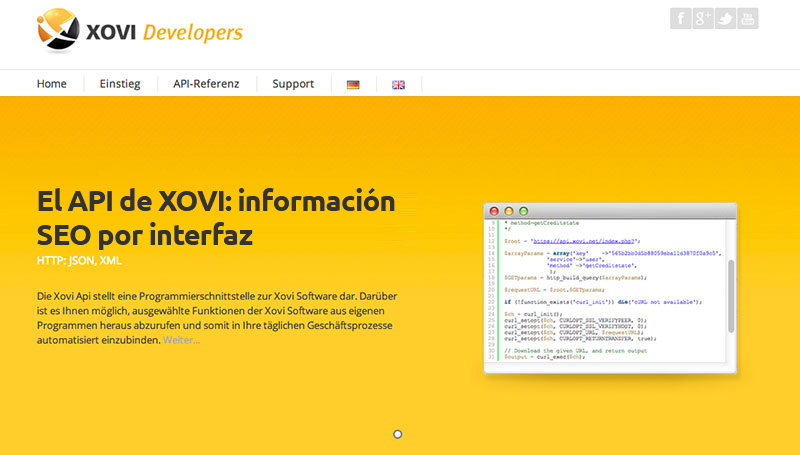Click the code editor window screenshot
Image resolution: width=800 pixels, height=455 pixels.
point(610,288)
